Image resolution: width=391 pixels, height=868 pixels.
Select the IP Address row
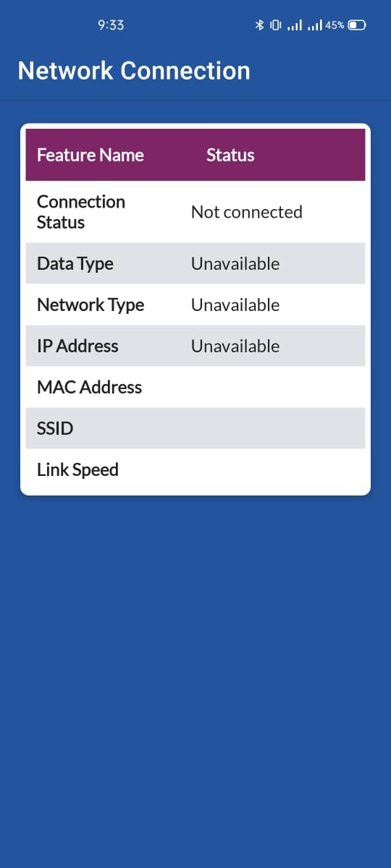pyautogui.click(x=195, y=346)
